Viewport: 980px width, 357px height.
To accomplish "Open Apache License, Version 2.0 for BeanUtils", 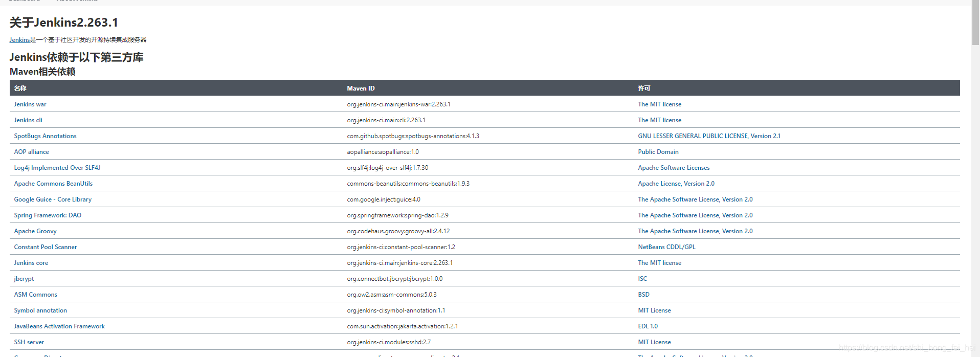I will point(676,184).
